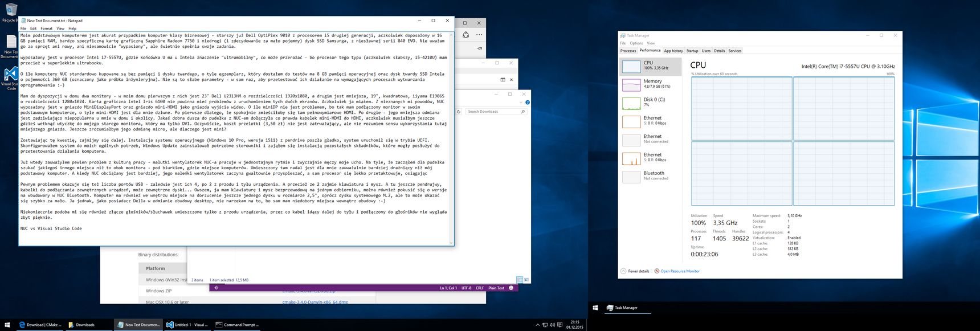Close the editor tab in Visual Studio Code

point(511,79)
